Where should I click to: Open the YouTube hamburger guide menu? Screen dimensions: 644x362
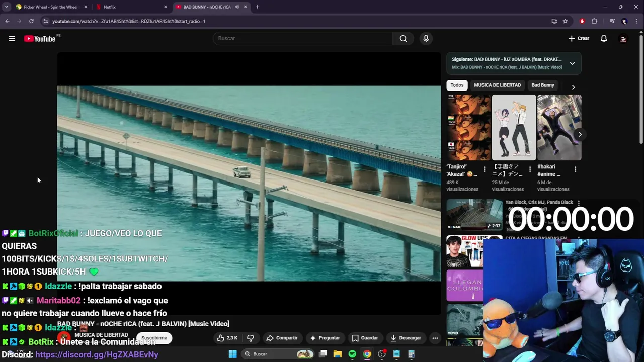pyautogui.click(x=12, y=38)
